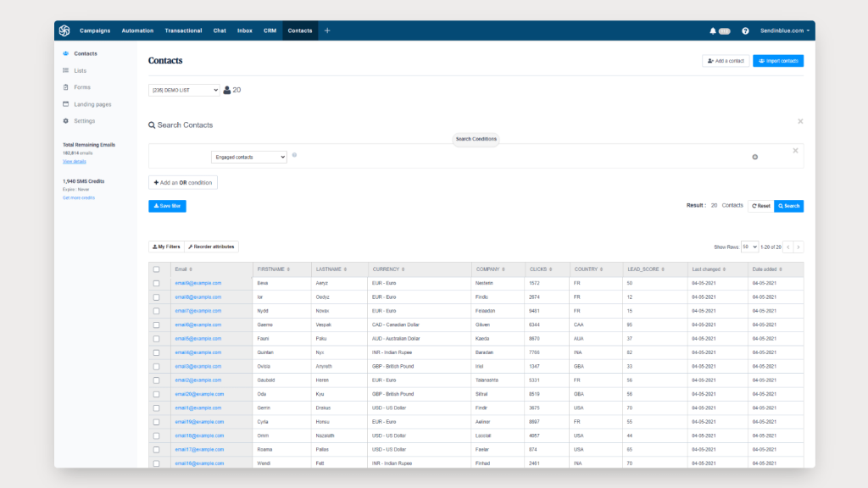Open the Automation menu
868x488 pixels.
pyautogui.click(x=137, y=31)
